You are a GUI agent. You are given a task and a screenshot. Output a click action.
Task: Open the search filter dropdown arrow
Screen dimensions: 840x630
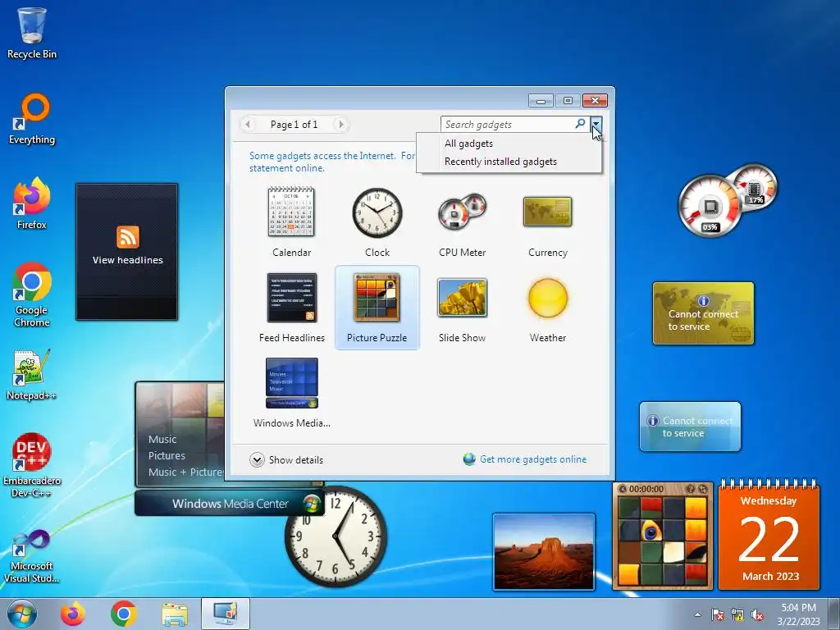click(596, 125)
